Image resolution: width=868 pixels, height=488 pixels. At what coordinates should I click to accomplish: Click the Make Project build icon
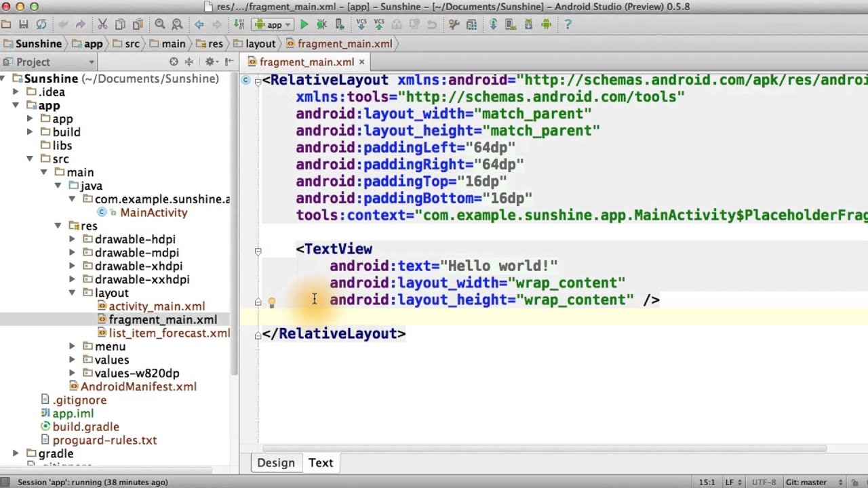[239, 24]
